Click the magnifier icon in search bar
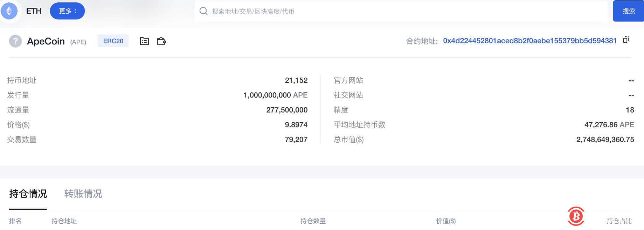 (x=203, y=11)
